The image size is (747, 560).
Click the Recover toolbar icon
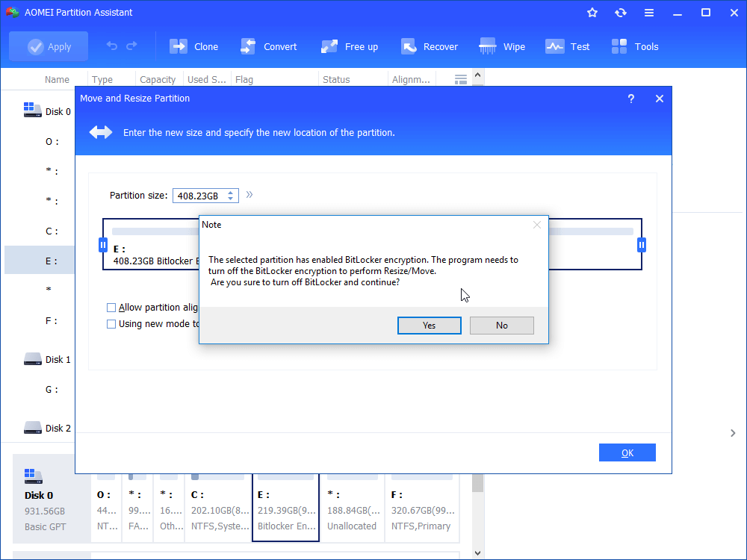[x=408, y=46]
